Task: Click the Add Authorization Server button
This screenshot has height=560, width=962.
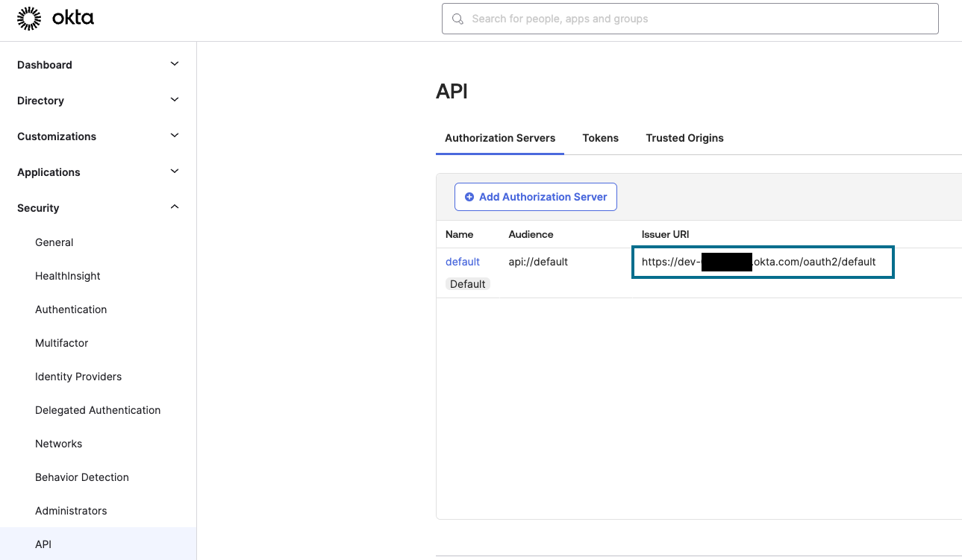Action: [536, 197]
